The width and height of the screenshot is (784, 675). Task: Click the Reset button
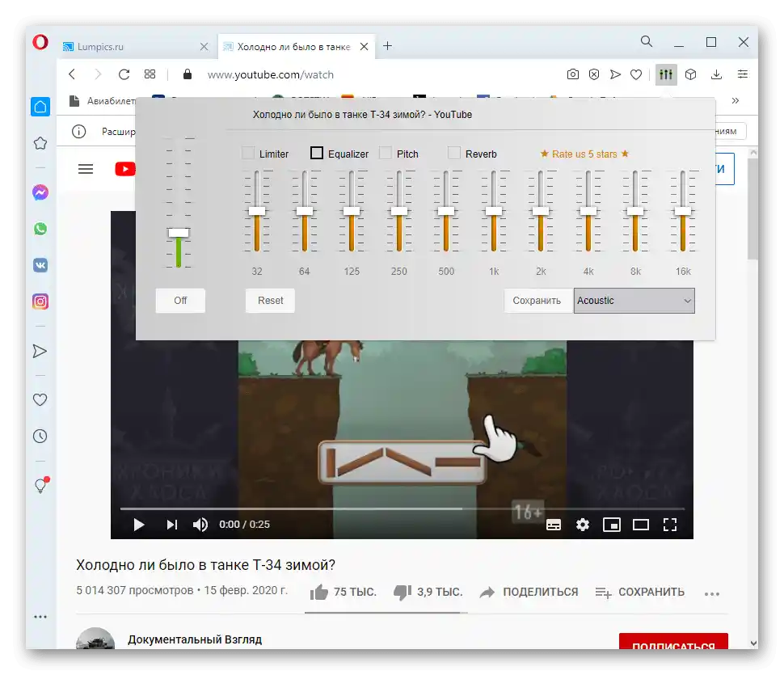click(270, 301)
